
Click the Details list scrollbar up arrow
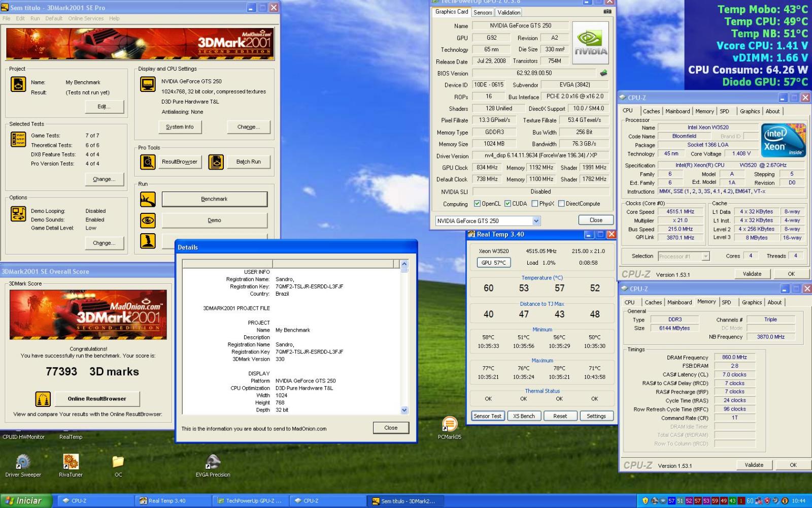tap(404, 264)
